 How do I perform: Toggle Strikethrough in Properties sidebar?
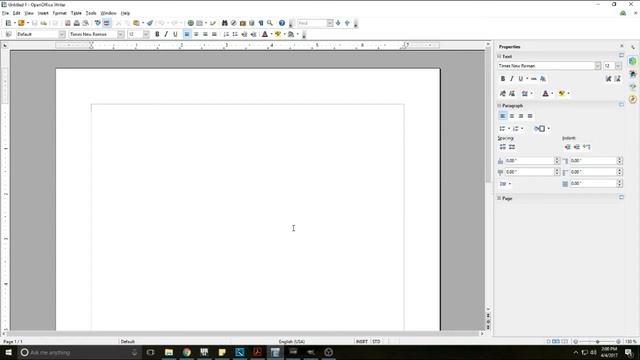coord(533,79)
